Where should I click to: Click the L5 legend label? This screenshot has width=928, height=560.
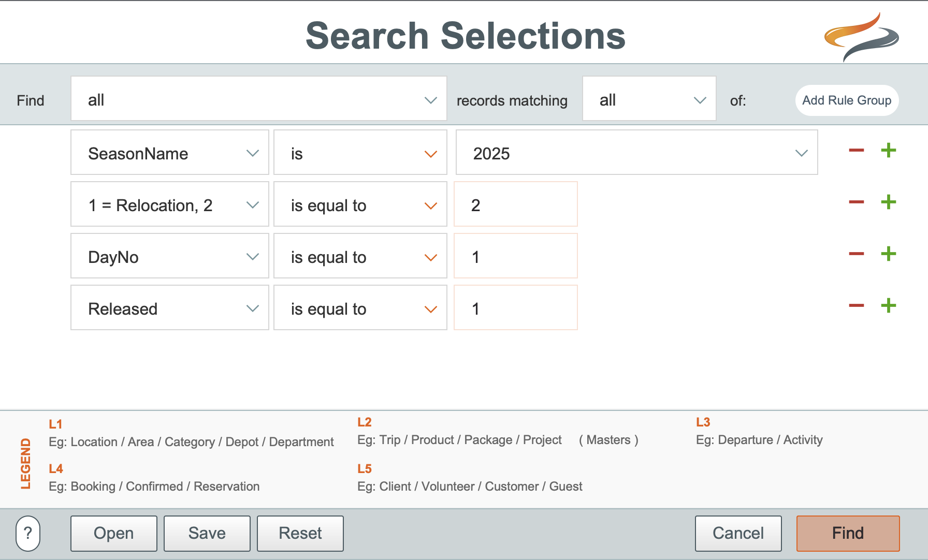point(365,469)
